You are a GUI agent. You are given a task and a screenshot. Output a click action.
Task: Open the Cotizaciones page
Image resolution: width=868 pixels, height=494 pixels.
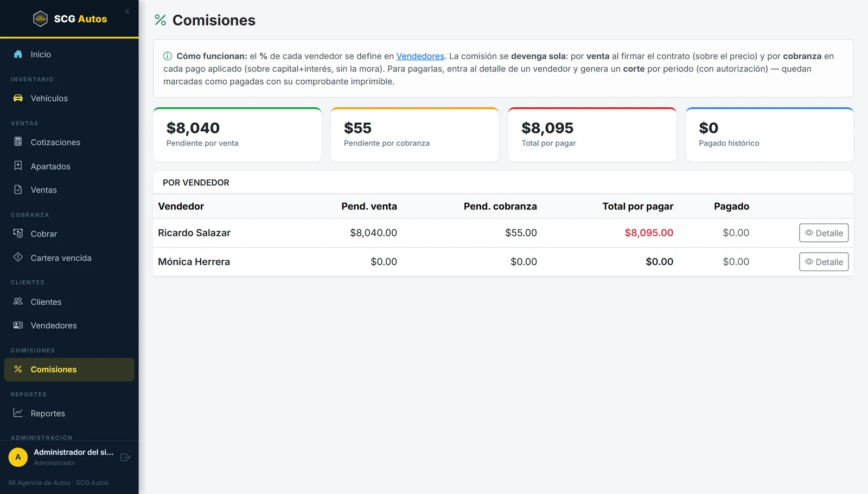coord(69,142)
